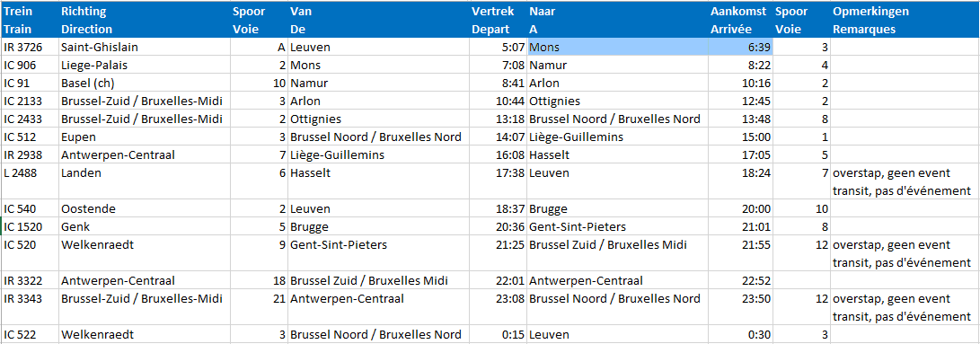Viewport: 980px width, 344px height.
Task: Click the Basel (ch) direction cell
Action: point(144,84)
